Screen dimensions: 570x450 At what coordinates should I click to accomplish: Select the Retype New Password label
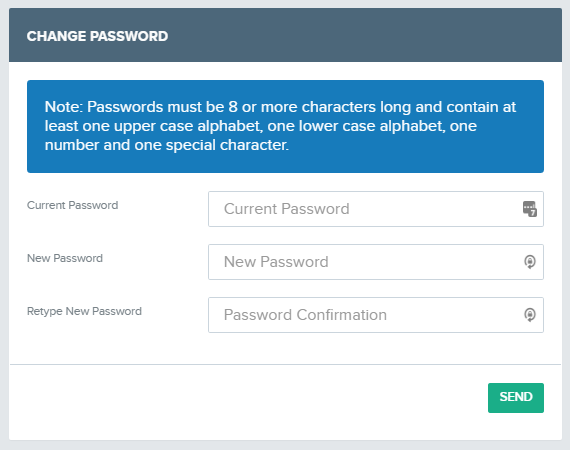click(x=84, y=312)
